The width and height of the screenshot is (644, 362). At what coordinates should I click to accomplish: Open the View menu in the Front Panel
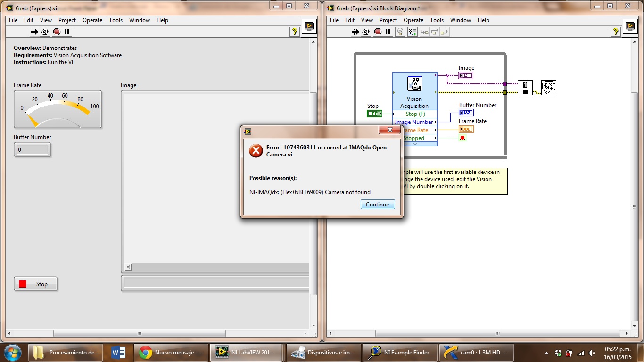click(x=46, y=20)
